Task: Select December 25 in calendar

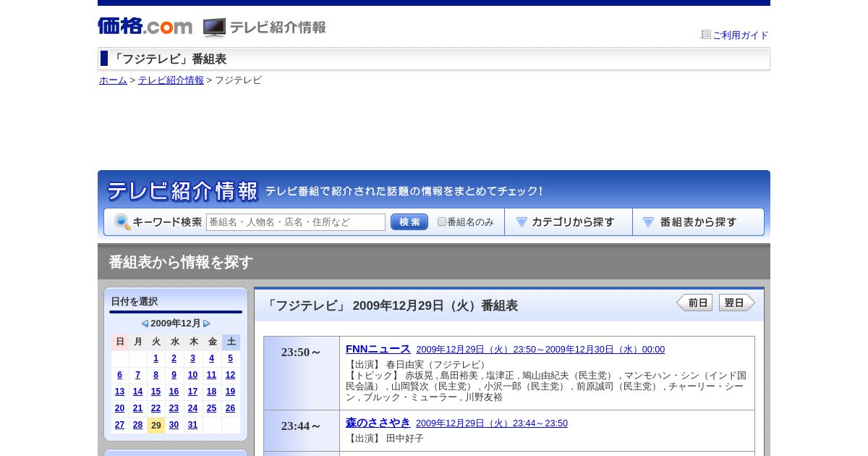Action: (x=211, y=408)
